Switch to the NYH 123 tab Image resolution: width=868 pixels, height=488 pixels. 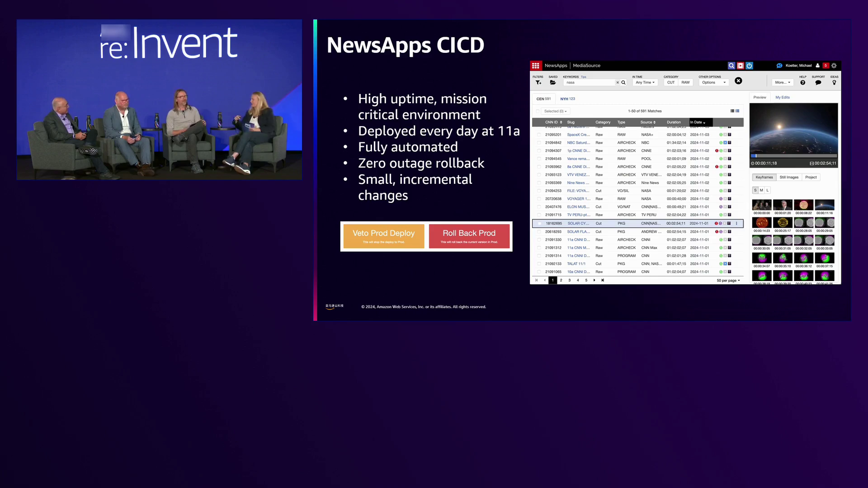(x=567, y=99)
